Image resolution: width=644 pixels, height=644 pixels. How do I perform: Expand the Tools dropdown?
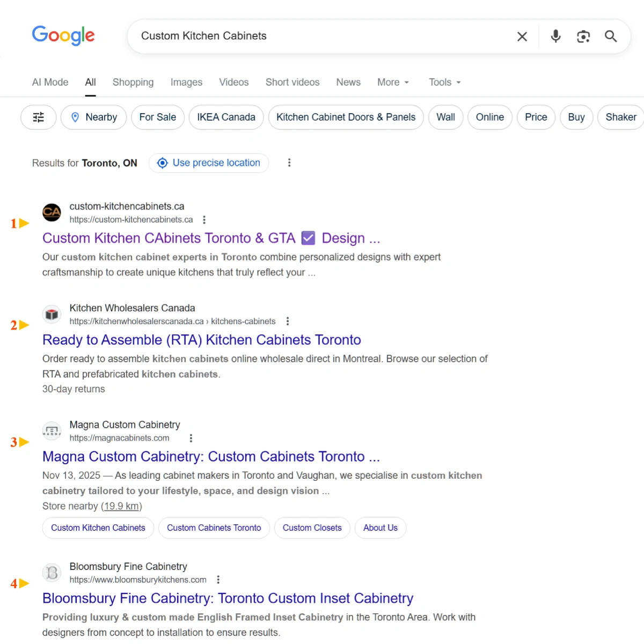(x=445, y=82)
